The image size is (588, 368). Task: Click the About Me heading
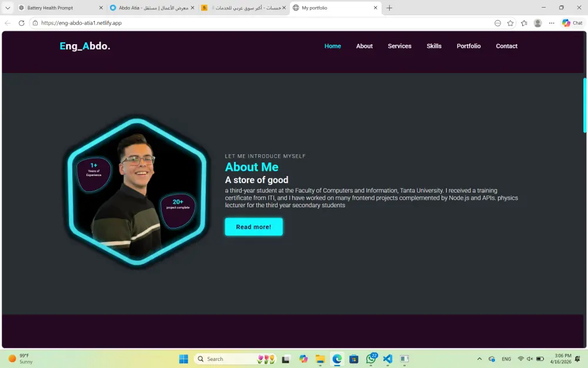[x=252, y=167]
